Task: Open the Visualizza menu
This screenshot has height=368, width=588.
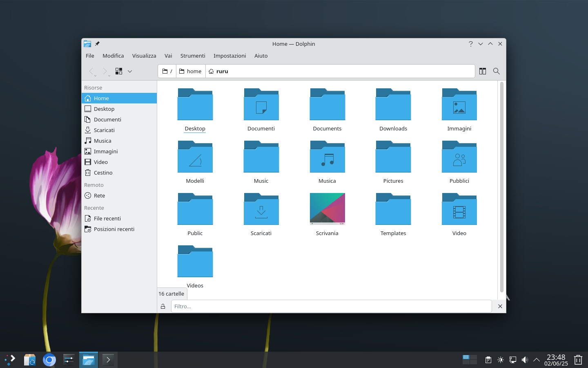Action: point(144,56)
